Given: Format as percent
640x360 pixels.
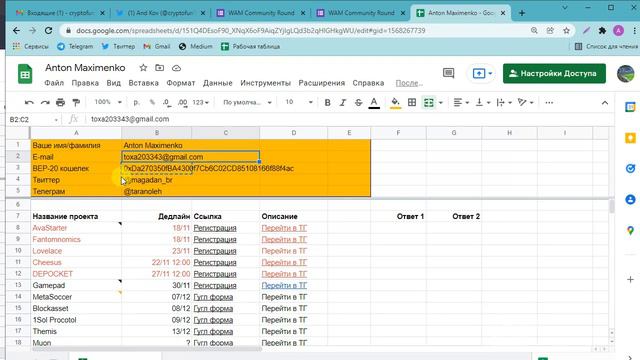Looking at the screenshot, I should [152, 102].
